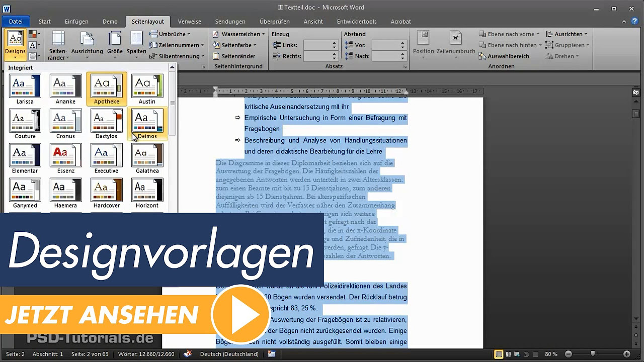The image size is (644, 362).
Task: Select the Couture design thumbnail
Action: 25,124
